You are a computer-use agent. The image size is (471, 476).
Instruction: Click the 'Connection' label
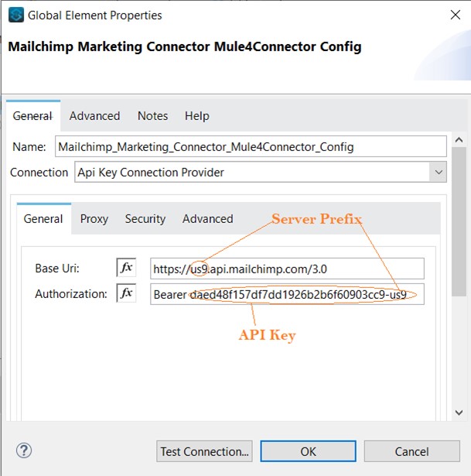coord(39,173)
